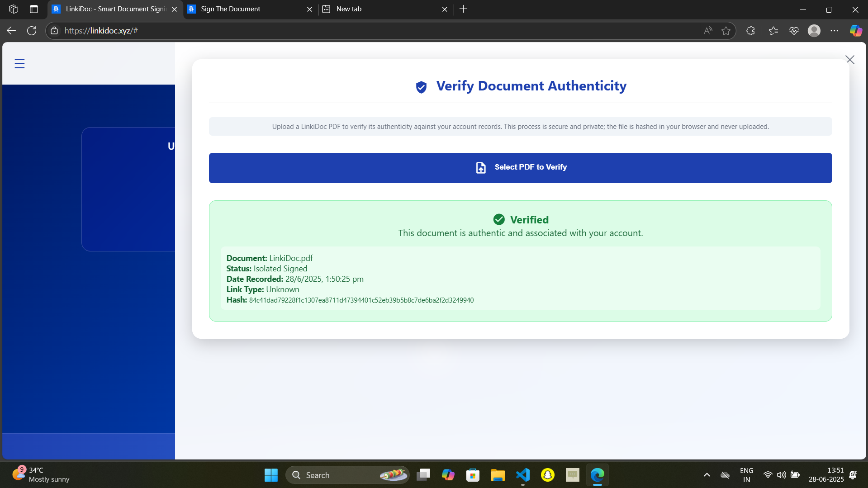Click the Select PDF to Verify button
This screenshot has height=488, width=868.
pos(520,168)
